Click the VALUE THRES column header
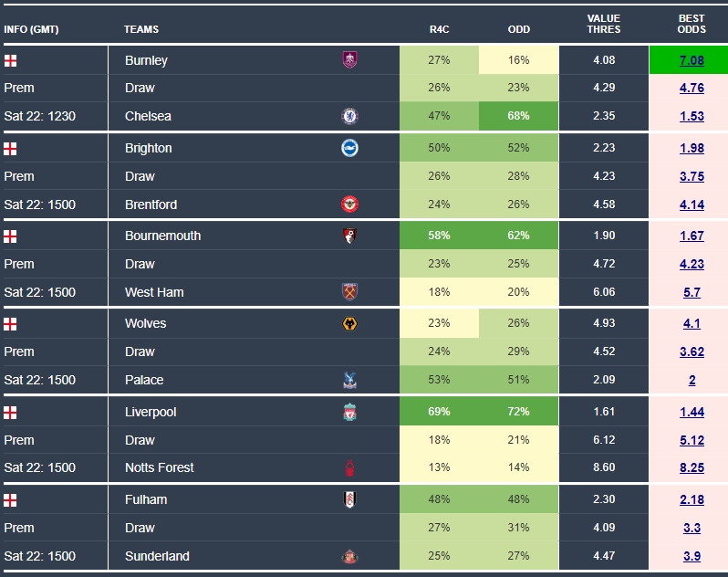 tap(604, 24)
